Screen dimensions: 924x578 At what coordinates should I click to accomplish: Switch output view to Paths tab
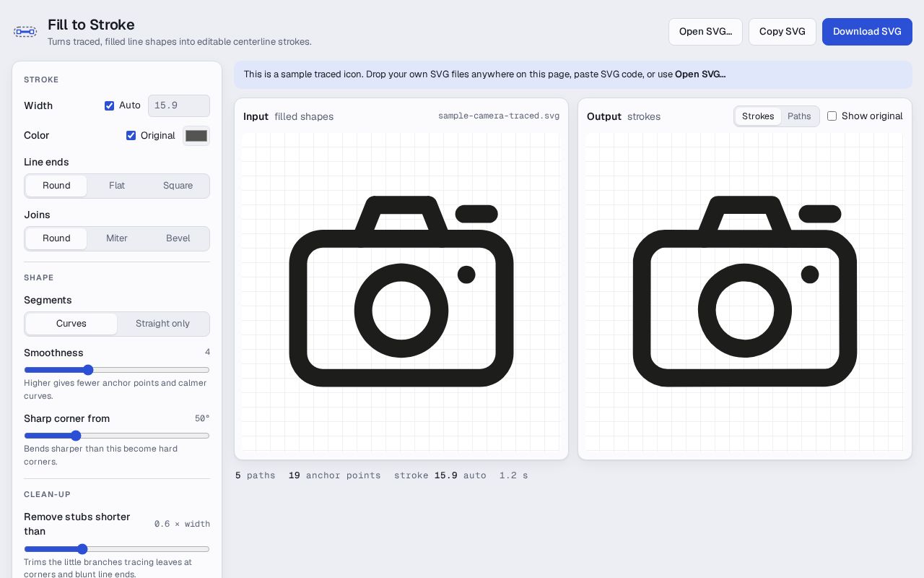799,116
